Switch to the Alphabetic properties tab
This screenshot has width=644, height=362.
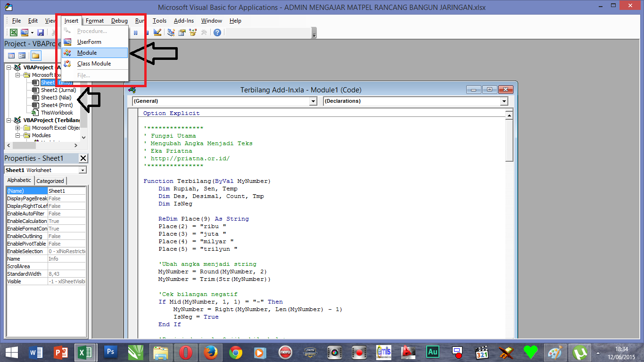click(x=19, y=180)
